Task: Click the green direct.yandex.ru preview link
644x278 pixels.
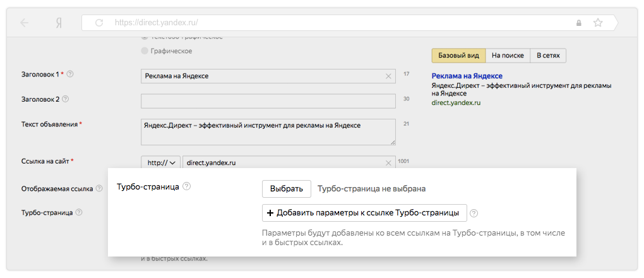Action: 456,103
